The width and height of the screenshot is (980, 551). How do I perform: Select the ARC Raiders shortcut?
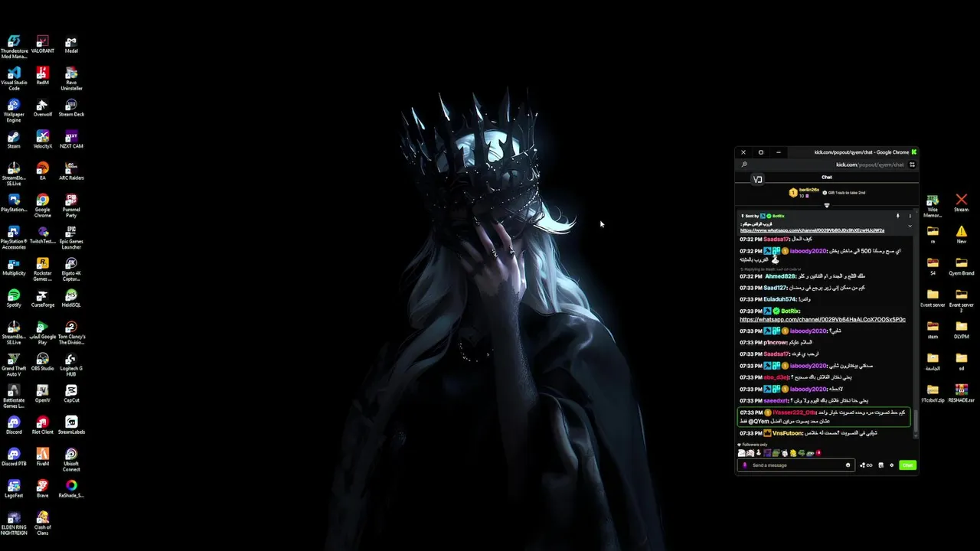tap(71, 171)
